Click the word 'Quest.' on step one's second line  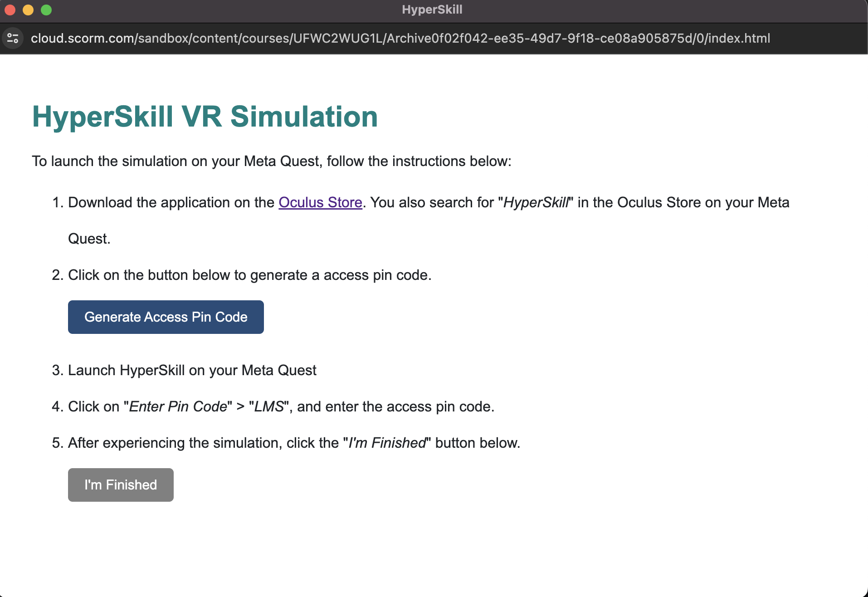(x=89, y=239)
